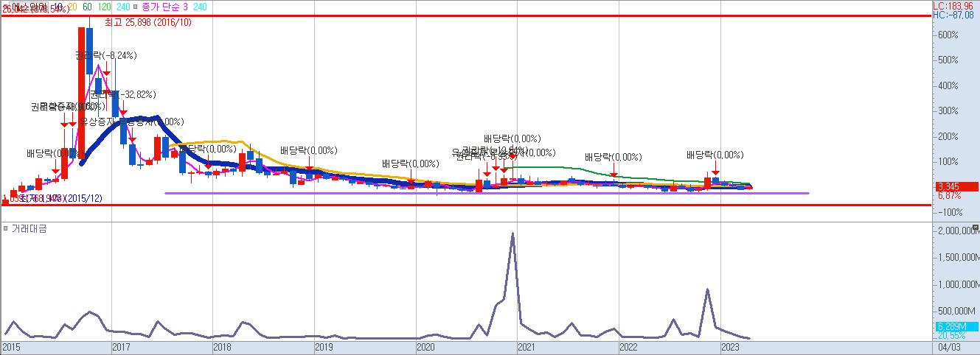Viewport: 980px width, 355px height.
Task: Click the tallest trading-value peak near 2021
Action: coord(512,234)
